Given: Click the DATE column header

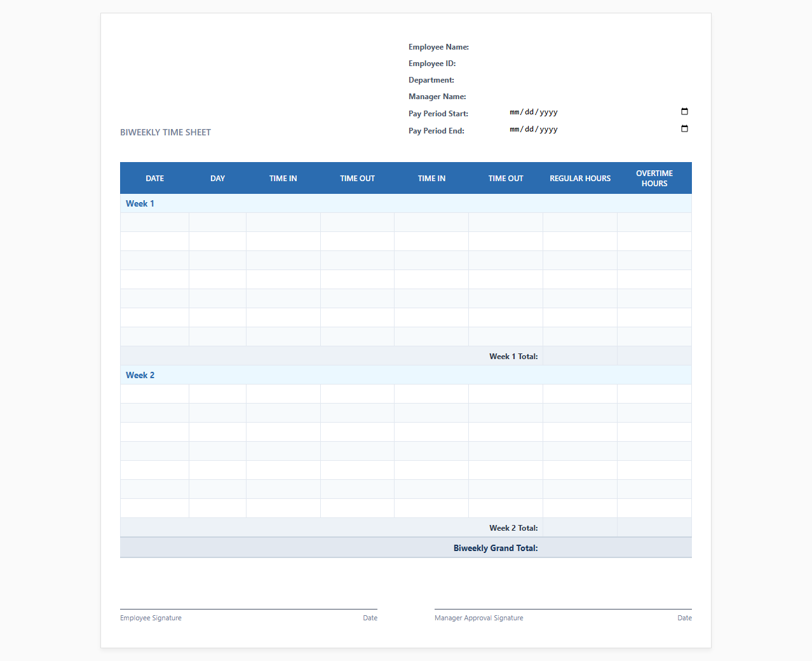Looking at the screenshot, I should pyautogui.click(x=154, y=179).
